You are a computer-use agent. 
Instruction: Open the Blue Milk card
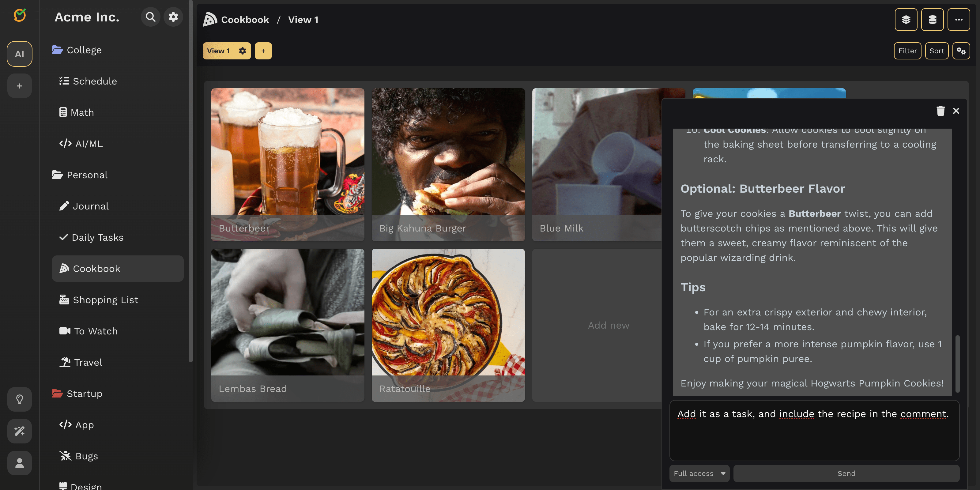coord(597,164)
